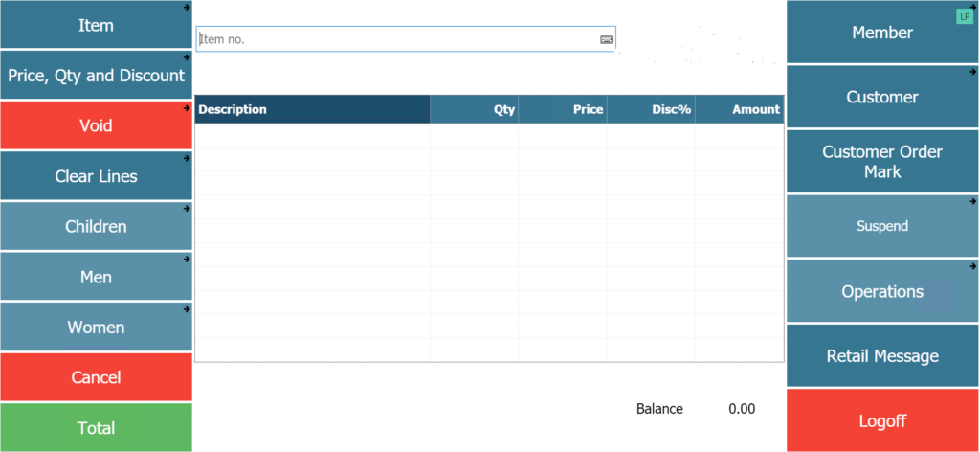Log off using the red Logoff button
This screenshot has width=980, height=452.
[x=882, y=420]
